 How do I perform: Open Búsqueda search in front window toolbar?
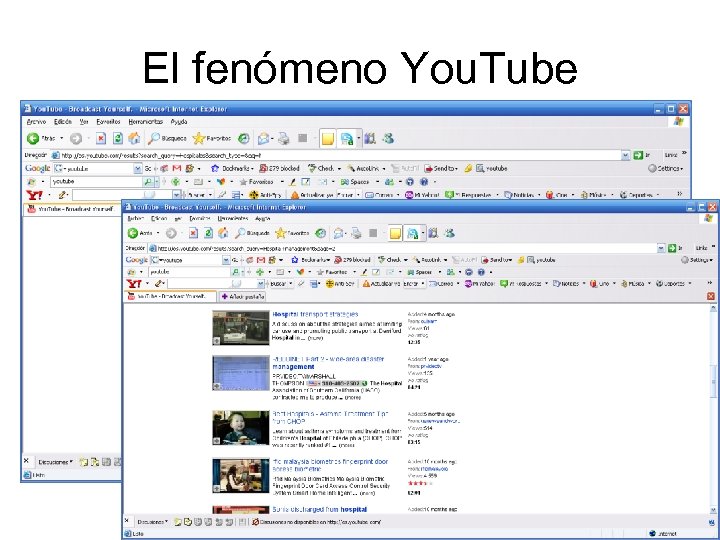[252, 233]
